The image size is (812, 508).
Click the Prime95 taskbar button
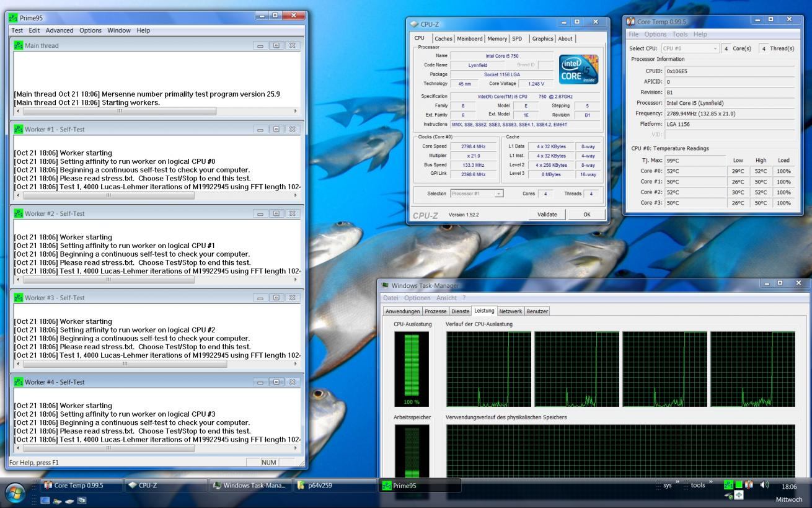click(420, 486)
